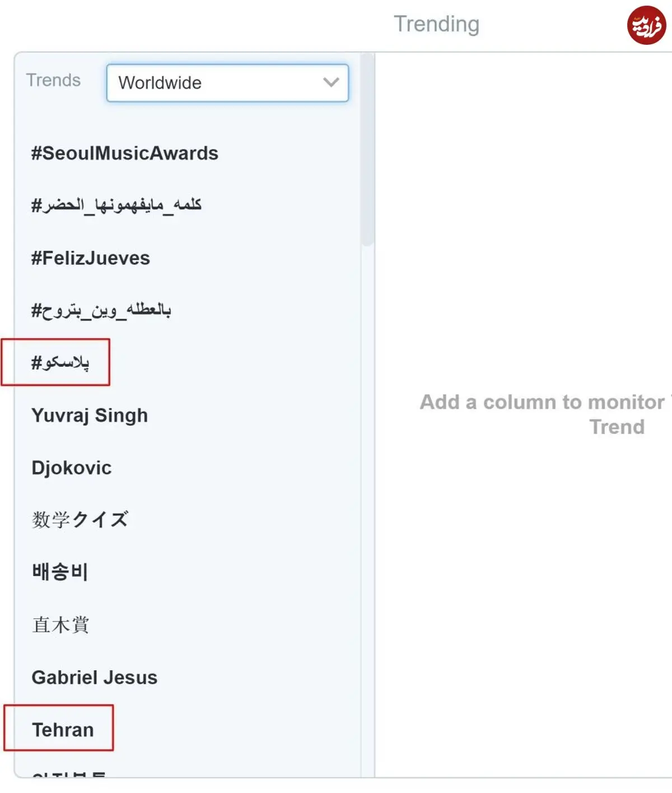This screenshot has width=672, height=793.
Task: Select the Yuvraj Singh trend
Action: click(90, 416)
